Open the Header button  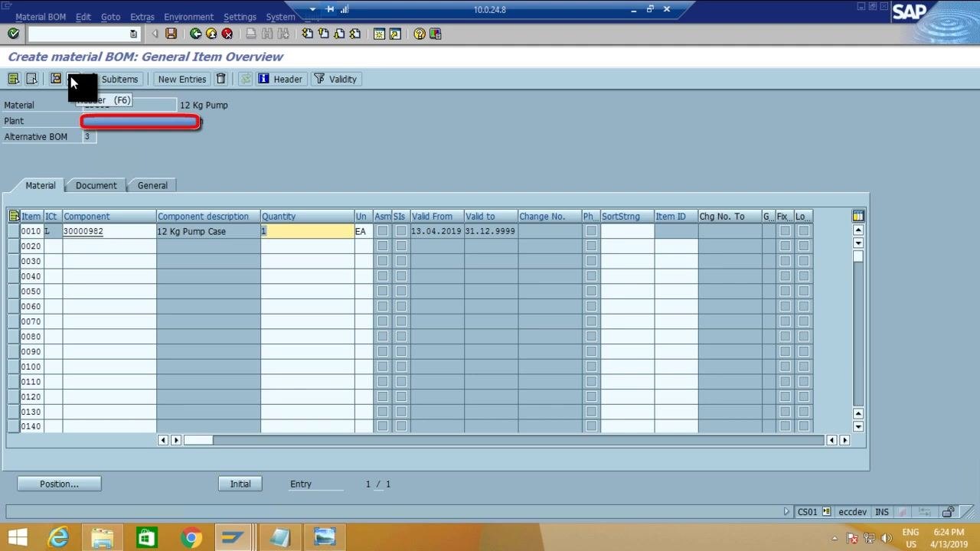[280, 79]
